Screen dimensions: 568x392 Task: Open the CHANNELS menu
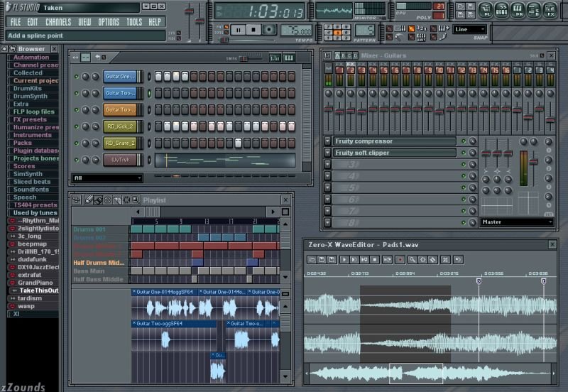pos(58,22)
